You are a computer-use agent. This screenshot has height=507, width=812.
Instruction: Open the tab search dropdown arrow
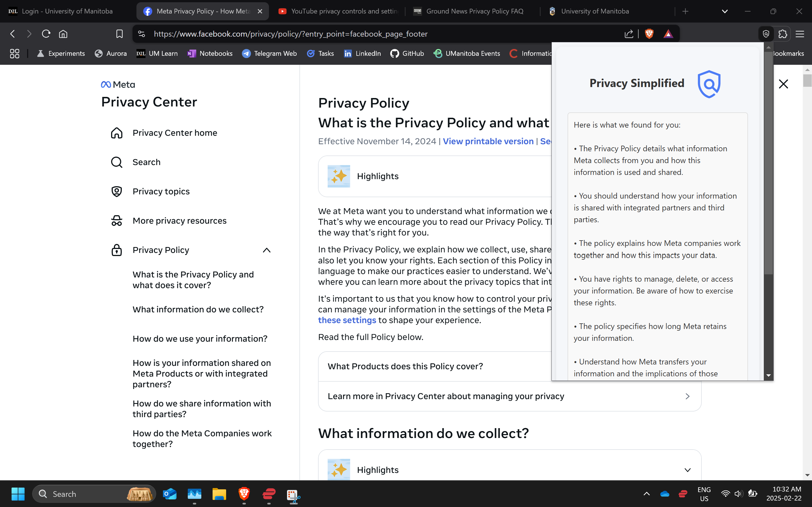point(724,11)
